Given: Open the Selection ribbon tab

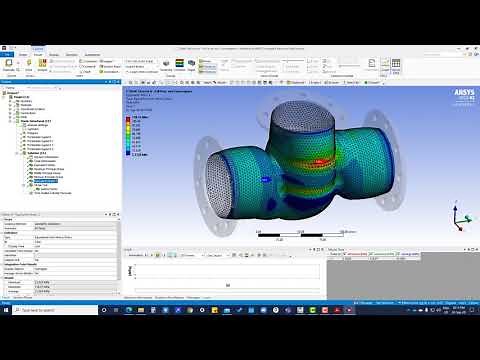Looking at the screenshot, I should [x=71, y=55].
